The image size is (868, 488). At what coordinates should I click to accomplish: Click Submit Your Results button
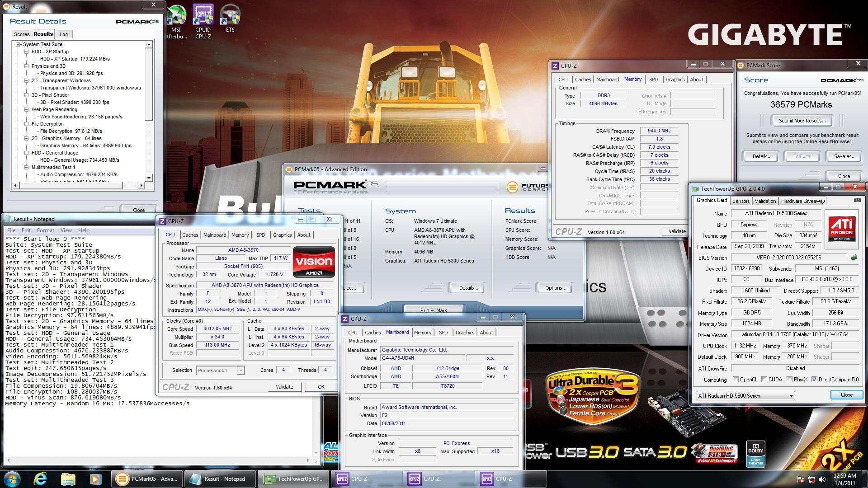(x=802, y=121)
